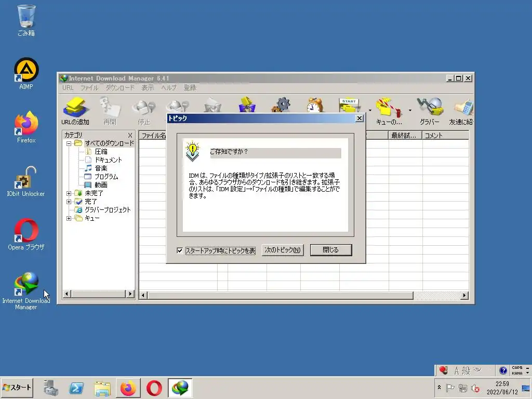Click the gear options toolbar icon

281,105
